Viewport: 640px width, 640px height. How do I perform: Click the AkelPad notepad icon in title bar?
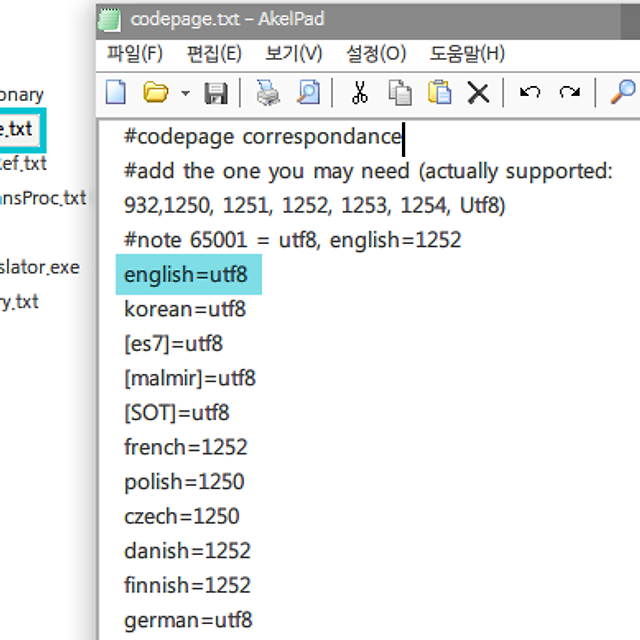109,19
